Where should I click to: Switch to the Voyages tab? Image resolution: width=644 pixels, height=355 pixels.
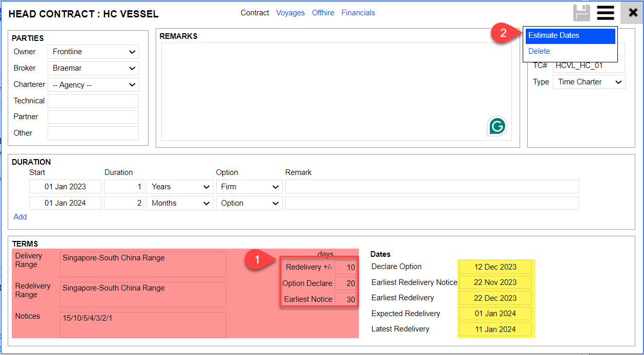coord(290,13)
